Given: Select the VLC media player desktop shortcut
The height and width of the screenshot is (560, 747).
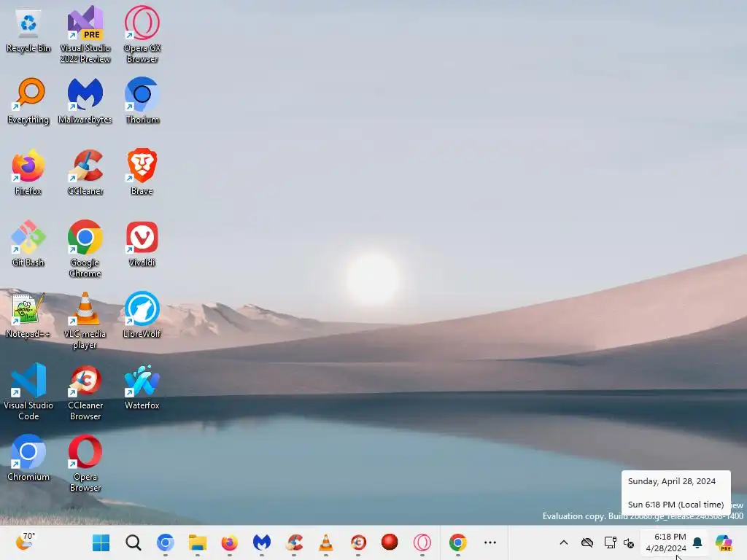Looking at the screenshot, I should [x=85, y=320].
